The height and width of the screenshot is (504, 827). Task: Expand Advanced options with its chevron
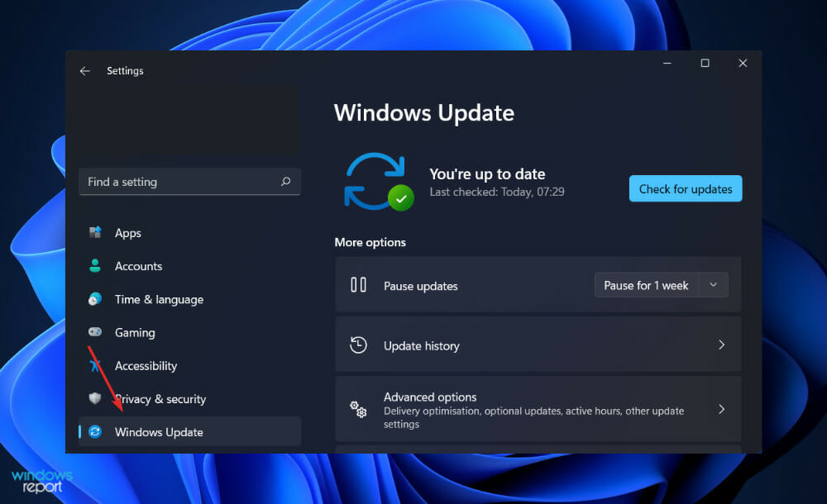point(721,409)
